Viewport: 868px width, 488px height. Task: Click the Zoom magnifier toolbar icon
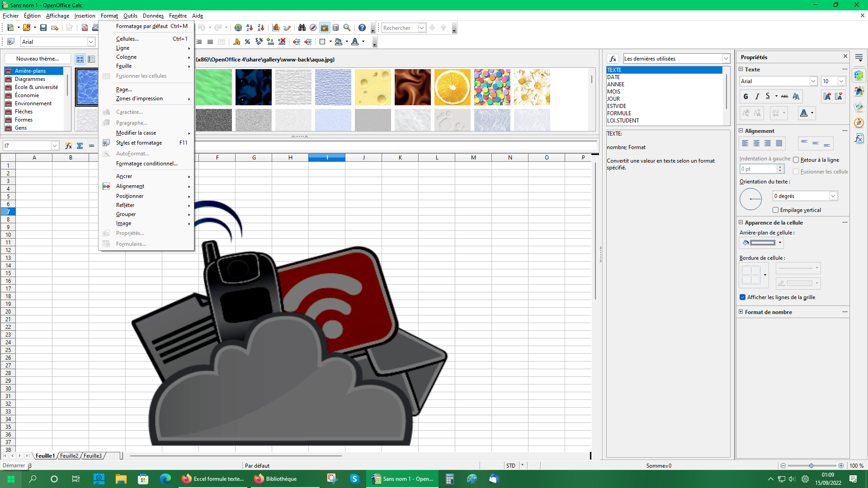(x=347, y=28)
